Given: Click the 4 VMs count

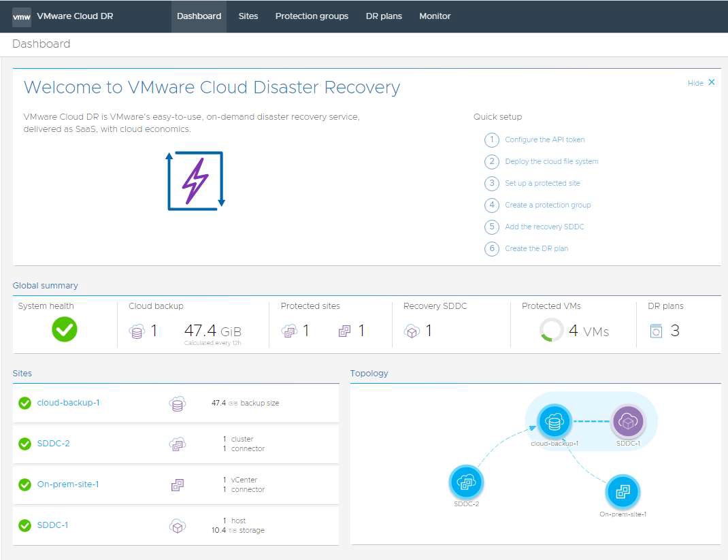Looking at the screenshot, I should click(x=589, y=331).
